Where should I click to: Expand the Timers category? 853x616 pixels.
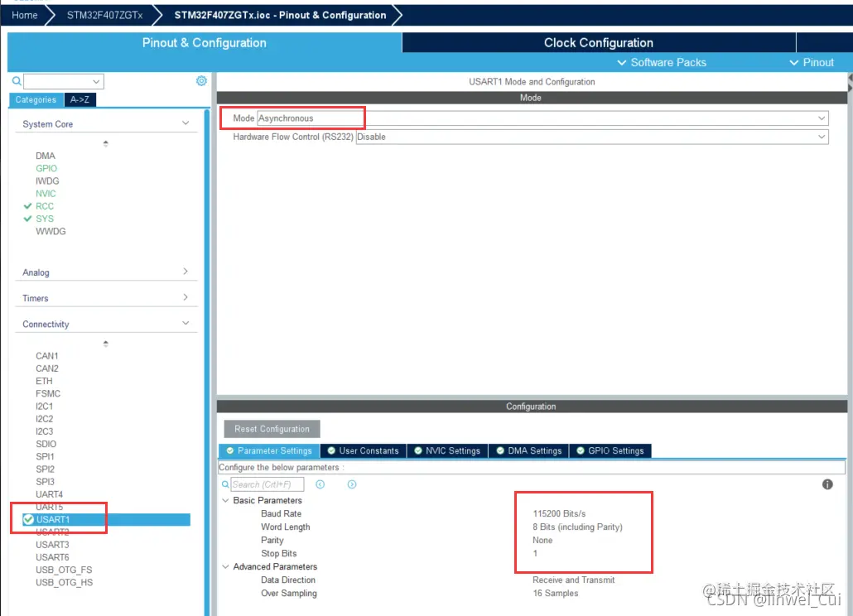(x=186, y=297)
